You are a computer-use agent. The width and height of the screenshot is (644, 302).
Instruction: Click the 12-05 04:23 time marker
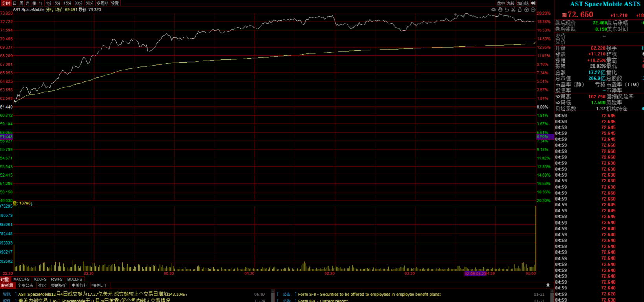tap(475, 274)
